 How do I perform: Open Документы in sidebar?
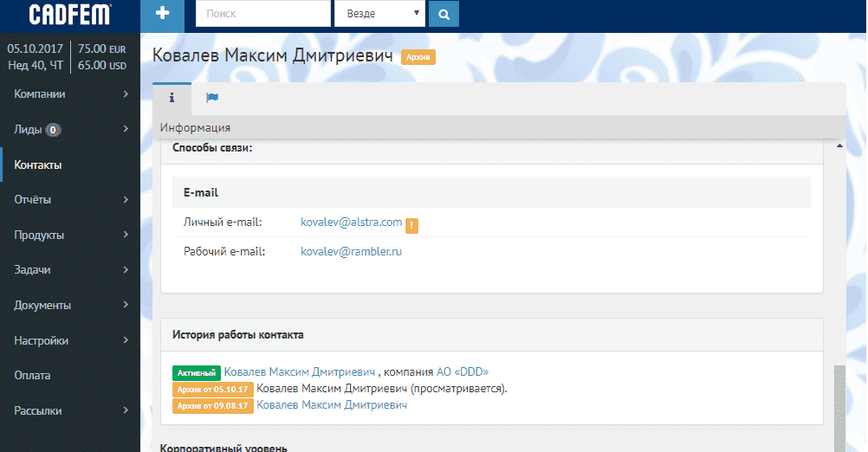tap(42, 306)
